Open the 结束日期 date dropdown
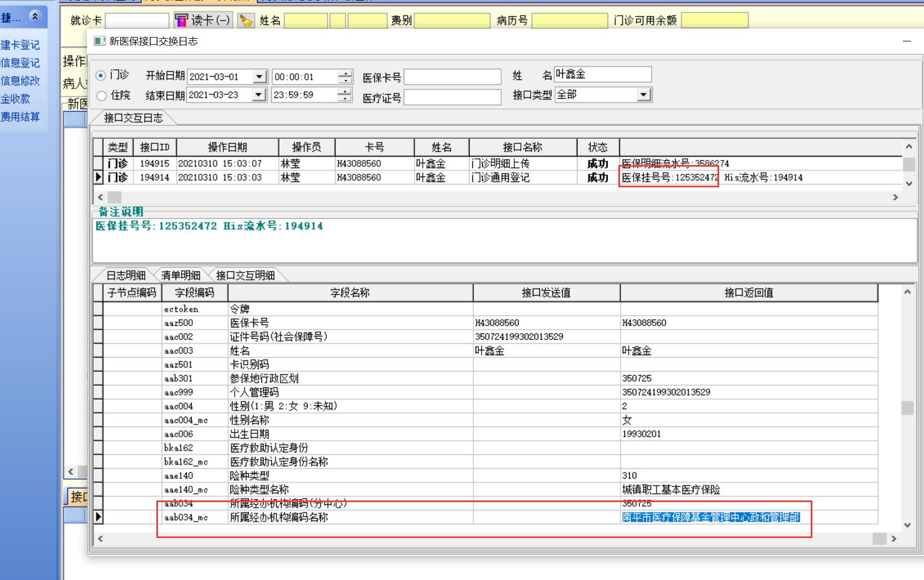The width and height of the screenshot is (924, 580). pyautogui.click(x=260, y=95)
